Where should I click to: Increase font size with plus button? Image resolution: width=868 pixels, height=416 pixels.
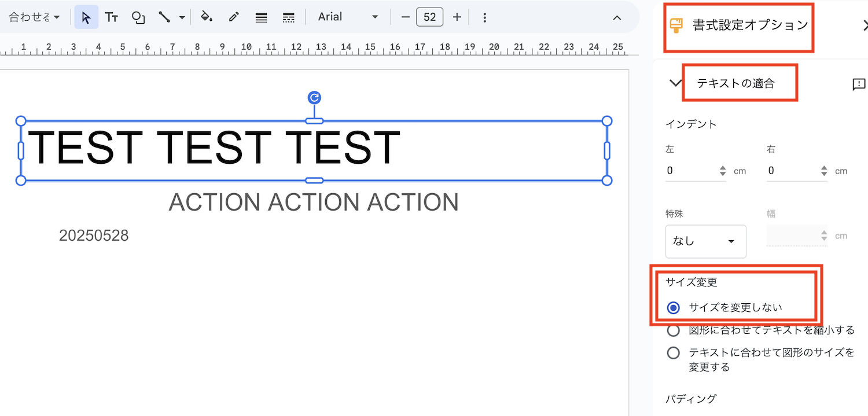tap(457, 17)
